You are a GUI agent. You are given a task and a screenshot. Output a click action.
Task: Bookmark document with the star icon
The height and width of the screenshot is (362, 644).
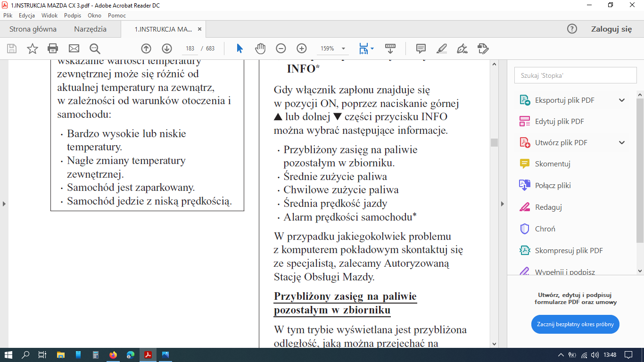coord(32,49)
